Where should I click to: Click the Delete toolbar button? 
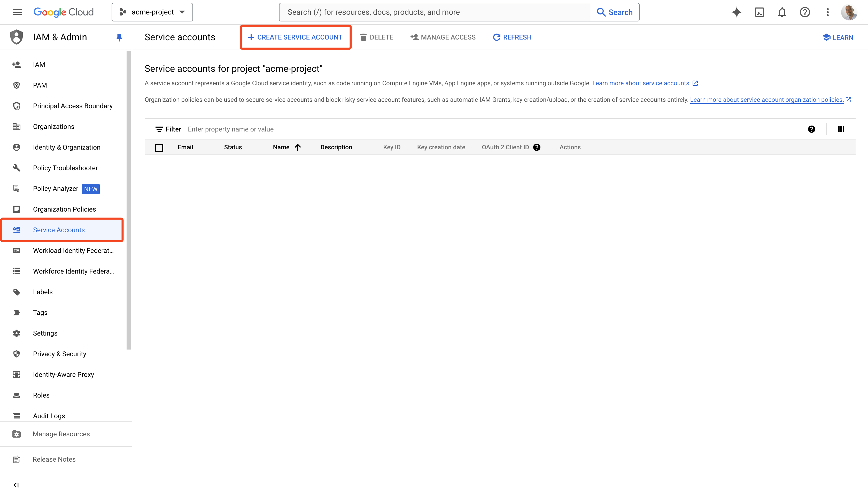[x=377, y=37]
